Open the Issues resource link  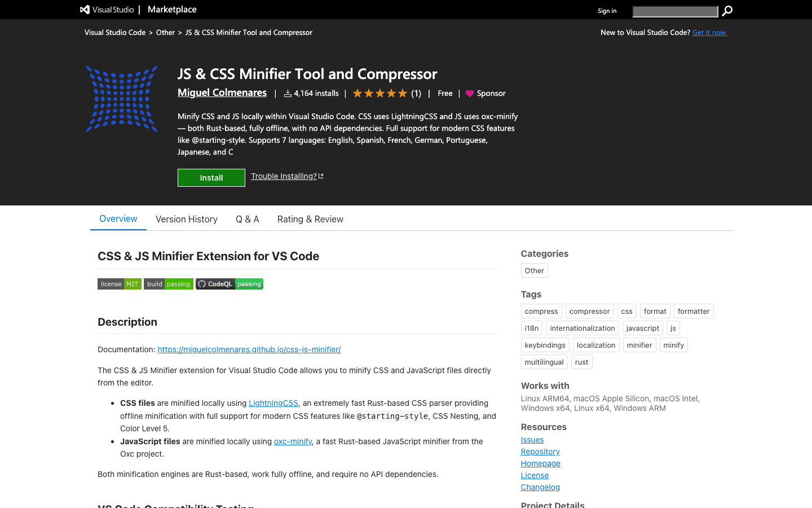532,440
